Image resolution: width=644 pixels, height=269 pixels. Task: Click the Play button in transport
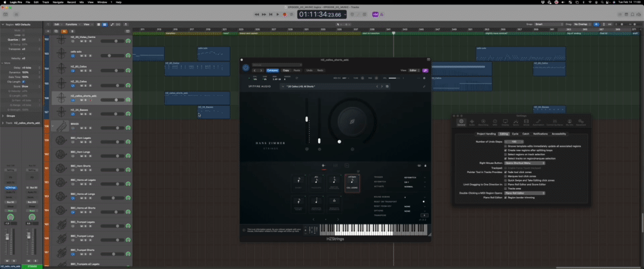(x=278, y=14)
